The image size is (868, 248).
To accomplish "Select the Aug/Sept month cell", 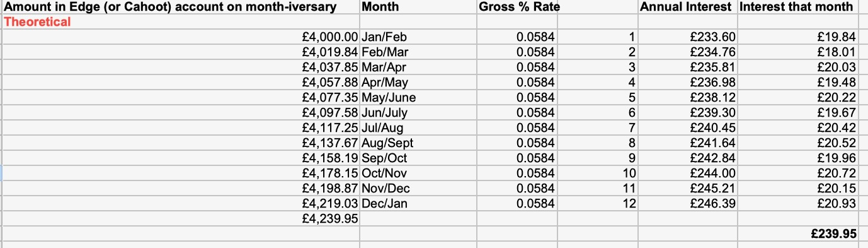I will 418,143.
